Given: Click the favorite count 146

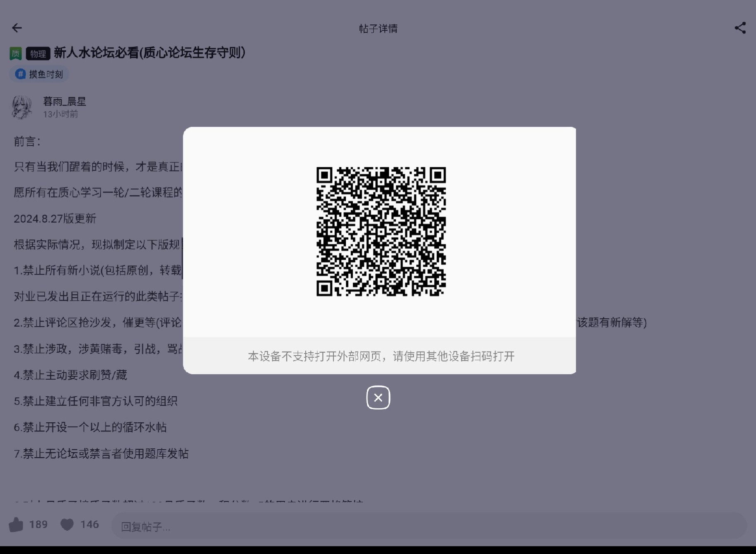Looking at the screenshot, I should point(89,525).
